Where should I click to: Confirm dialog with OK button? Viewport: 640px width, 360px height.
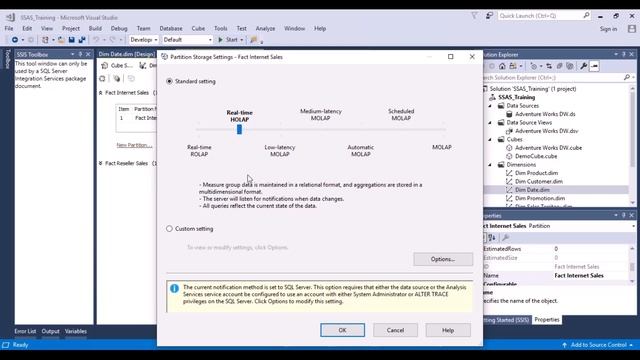[x=342, y=330]
